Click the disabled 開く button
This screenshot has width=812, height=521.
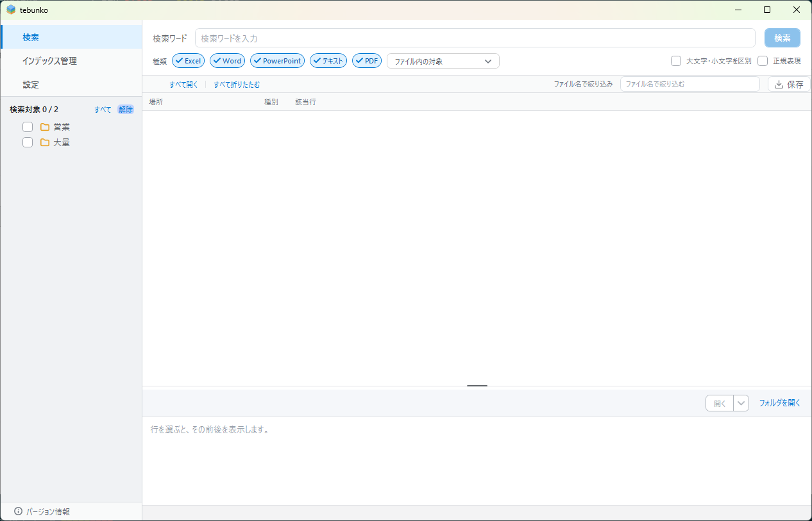tap(720, 403)
